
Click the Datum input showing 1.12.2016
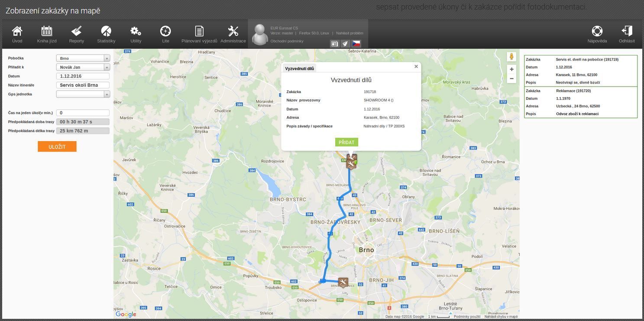pos(82,75)
